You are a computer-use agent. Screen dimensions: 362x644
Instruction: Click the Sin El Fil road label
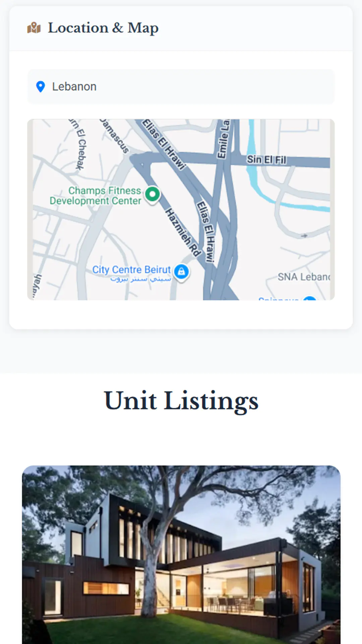pyautogui.click(x=266, y=160)
